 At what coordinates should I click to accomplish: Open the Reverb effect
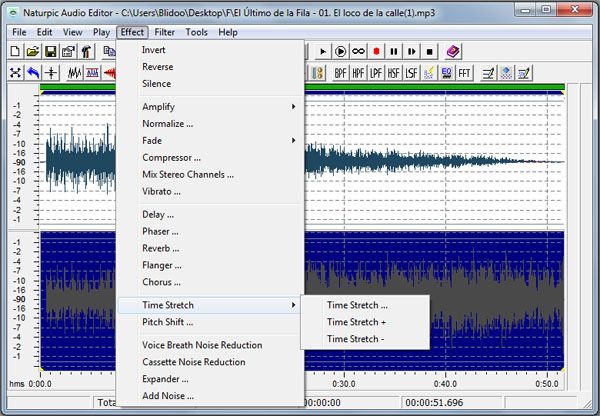pos(210,248)
